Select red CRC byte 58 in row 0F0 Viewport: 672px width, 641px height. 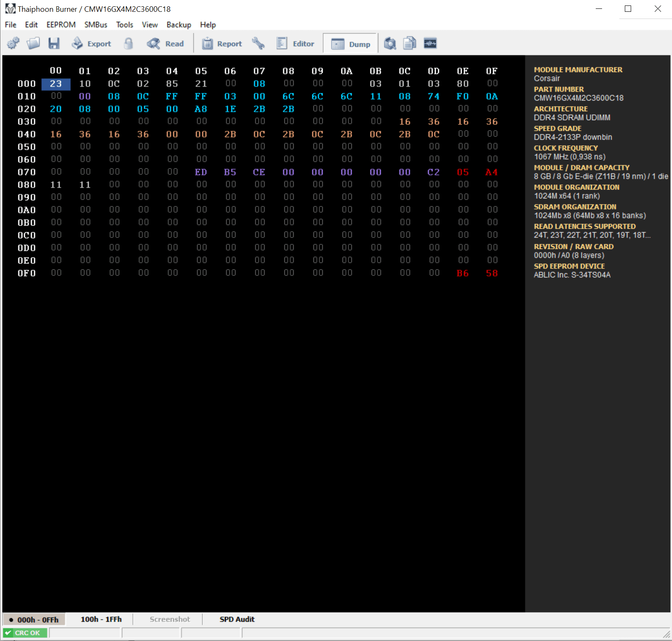coord(492,273)
